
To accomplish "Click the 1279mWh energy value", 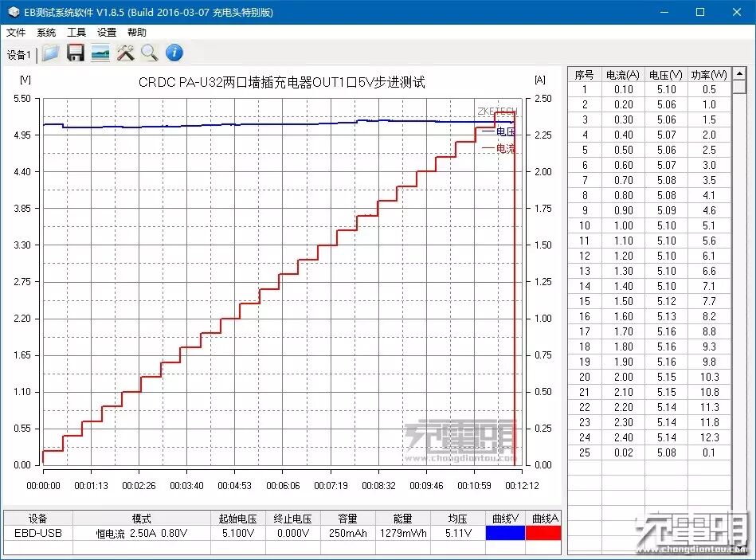I will point(403,533).
